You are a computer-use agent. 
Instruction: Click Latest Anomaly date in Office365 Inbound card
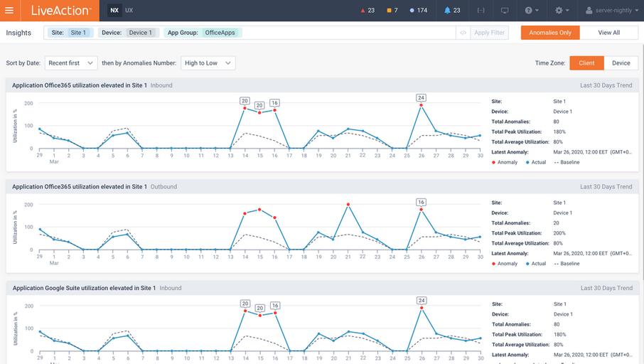tap(592, 152)
